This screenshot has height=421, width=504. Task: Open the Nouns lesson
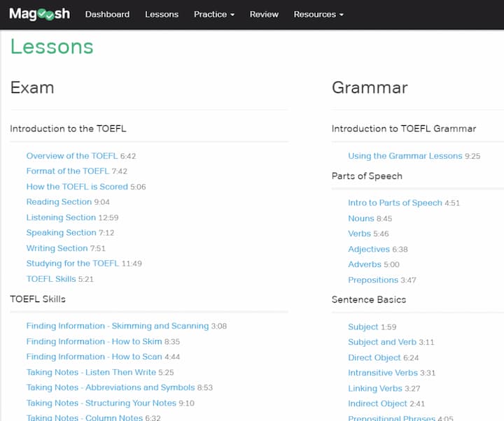click(361, 218)
